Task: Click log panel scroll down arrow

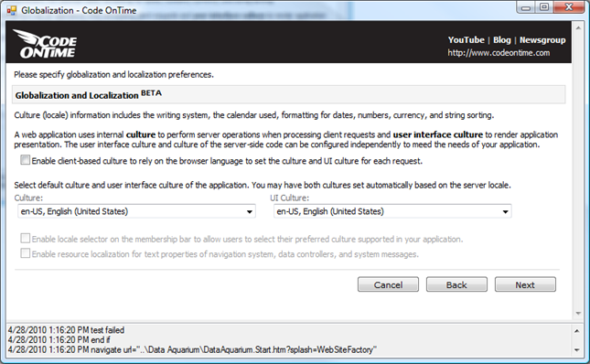Action: [576, 350]
